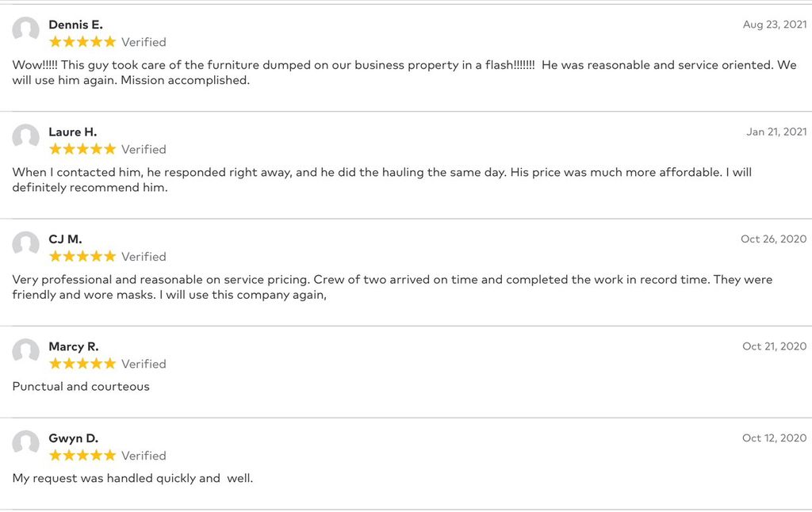The width and height of the screenshot is (812, 512).
Task: Click Gwyn D.'s profile avatar icon
Action: (26, 442)
